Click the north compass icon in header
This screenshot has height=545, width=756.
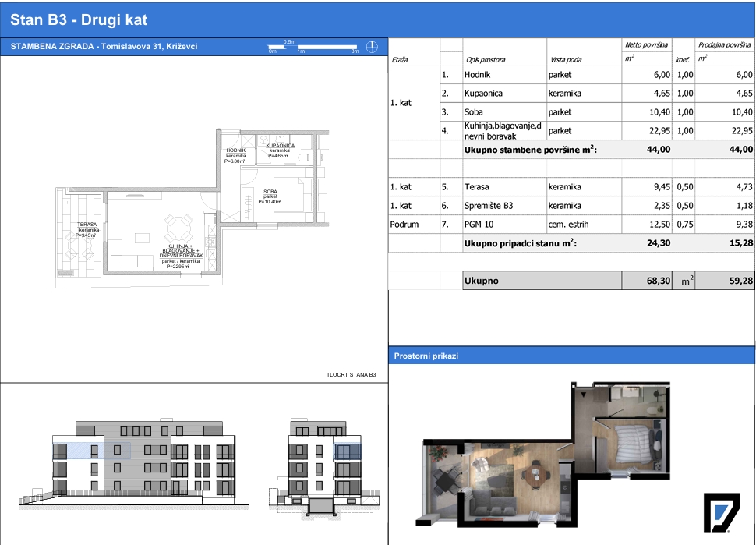pos(372,47)
